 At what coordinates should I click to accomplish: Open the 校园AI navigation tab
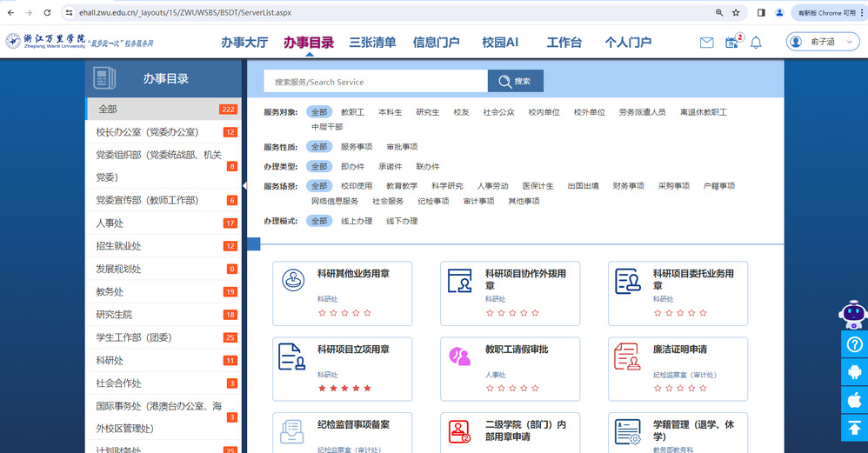[500, 43]
